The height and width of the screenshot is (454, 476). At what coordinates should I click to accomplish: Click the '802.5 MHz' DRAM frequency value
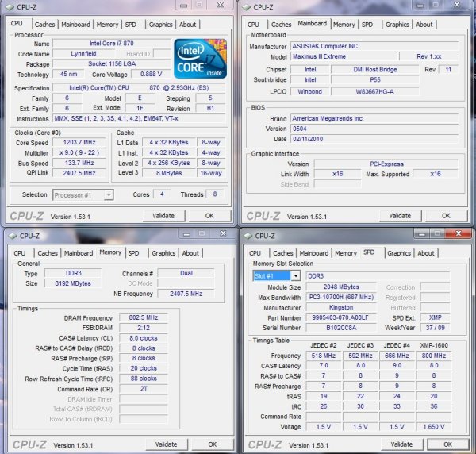point(144,317)
